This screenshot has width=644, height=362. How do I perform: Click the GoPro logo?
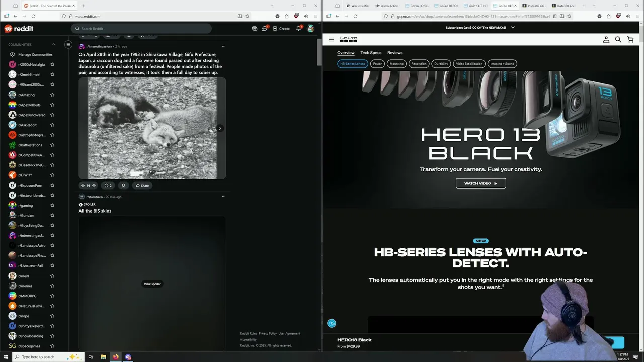click(x=348, y=39)
